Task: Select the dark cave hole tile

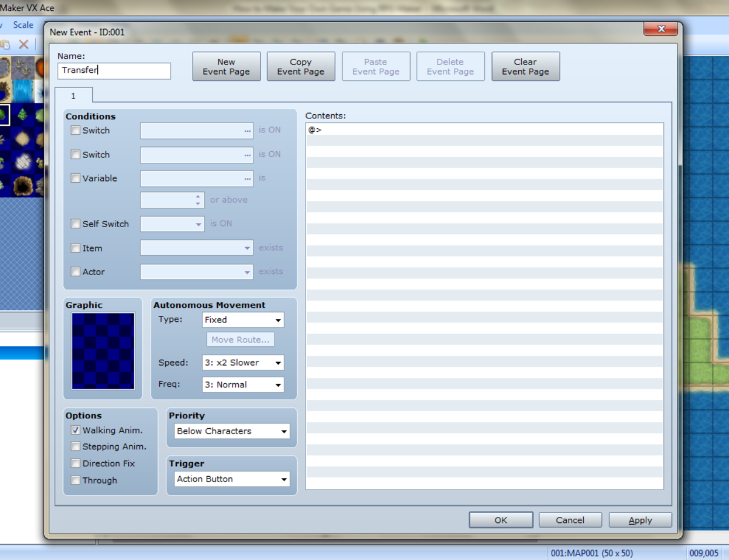Action: pyautogui.click(x=23, y=185)
